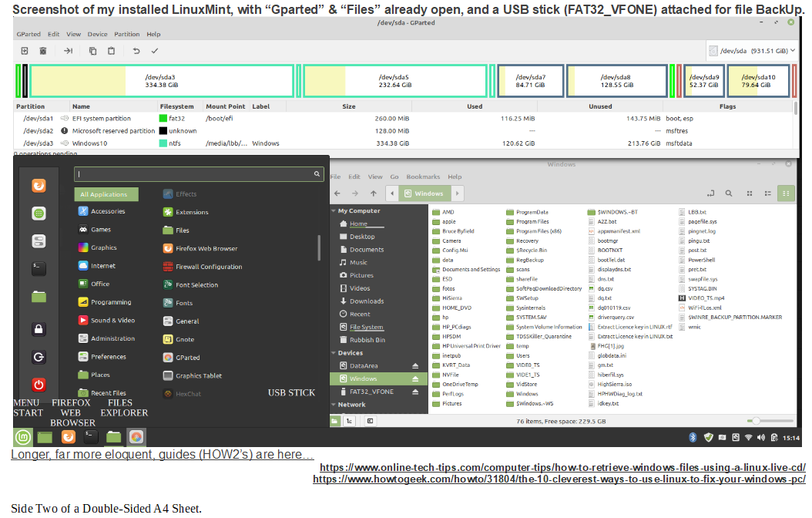Switch Files to icon view
812x518 pixels.
[750, 193]
